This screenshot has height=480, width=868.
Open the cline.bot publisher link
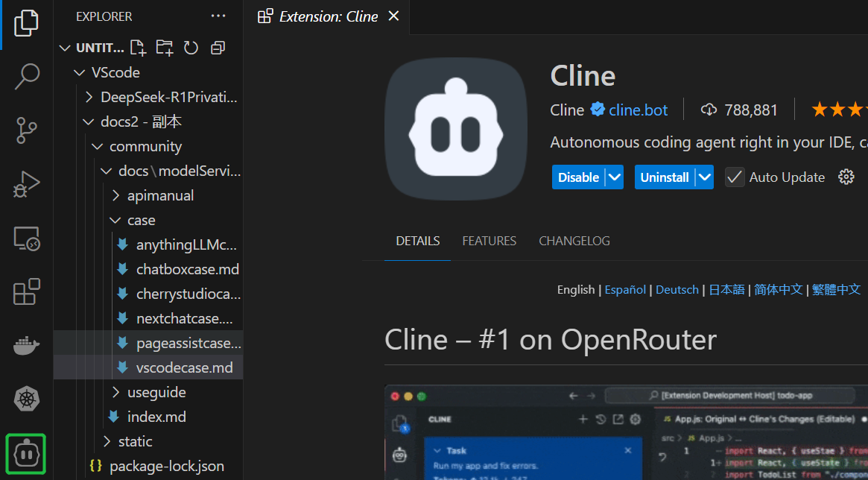[638, 110]
